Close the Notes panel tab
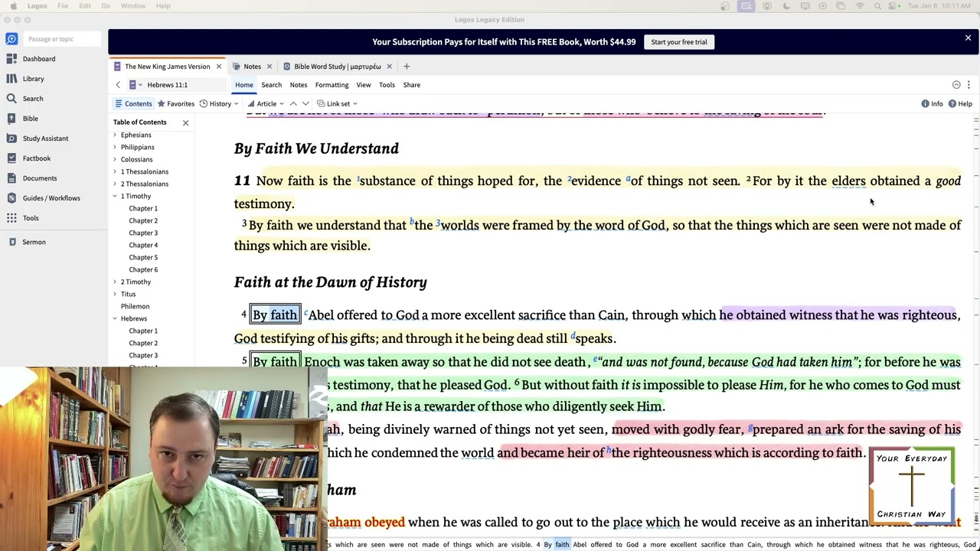The image size is (980, 551). (x=269, y=67)
